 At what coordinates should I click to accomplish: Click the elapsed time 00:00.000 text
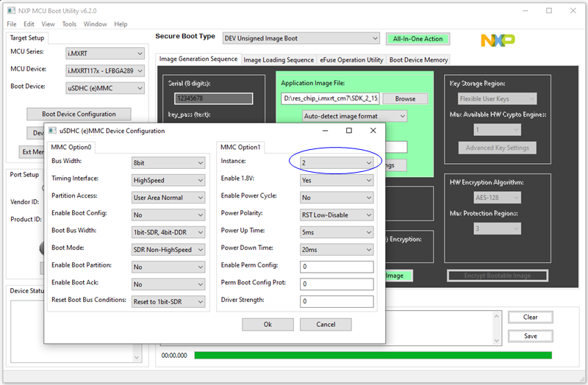174,356
